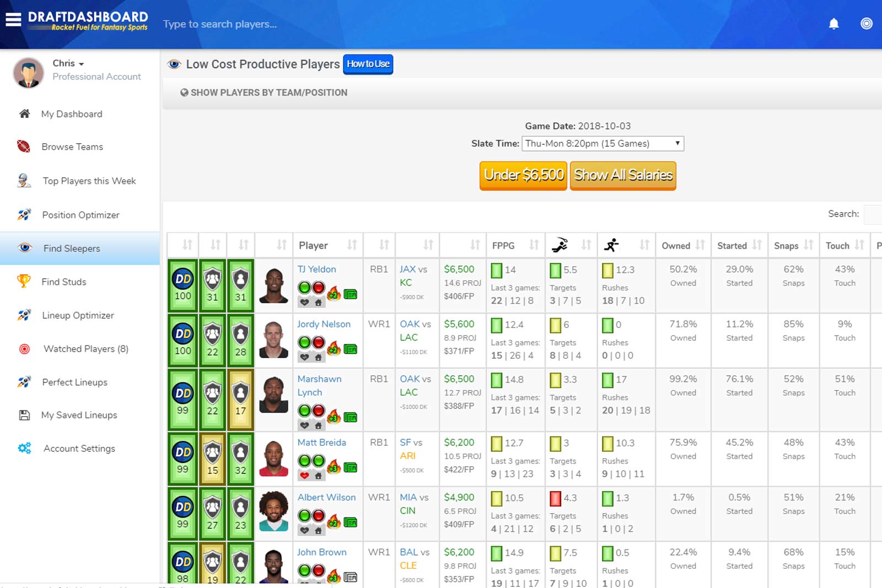Open TJ Yeldon's player link
Image resolution: width=882 pixels, height=588 pixels.
(x=316, y=269)
